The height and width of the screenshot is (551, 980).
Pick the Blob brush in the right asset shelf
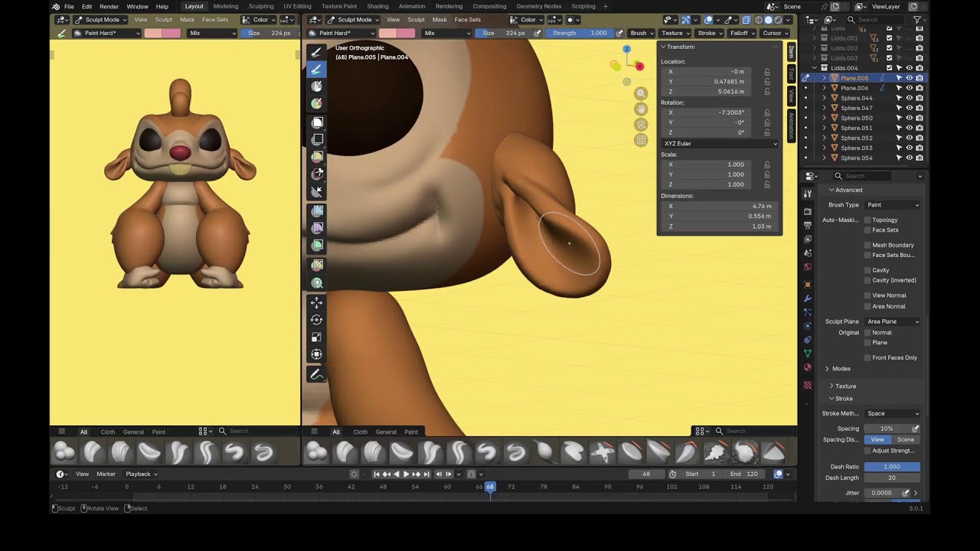(315, 452)
